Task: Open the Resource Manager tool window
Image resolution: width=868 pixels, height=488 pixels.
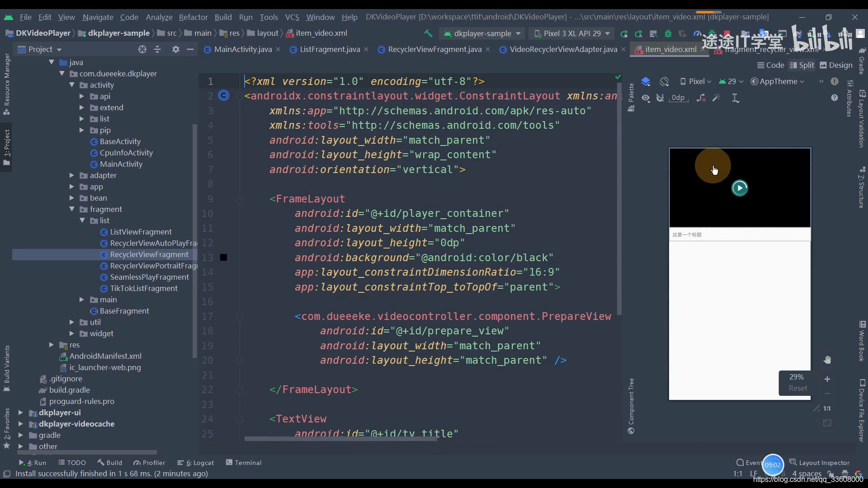Action: coord(7,84)
